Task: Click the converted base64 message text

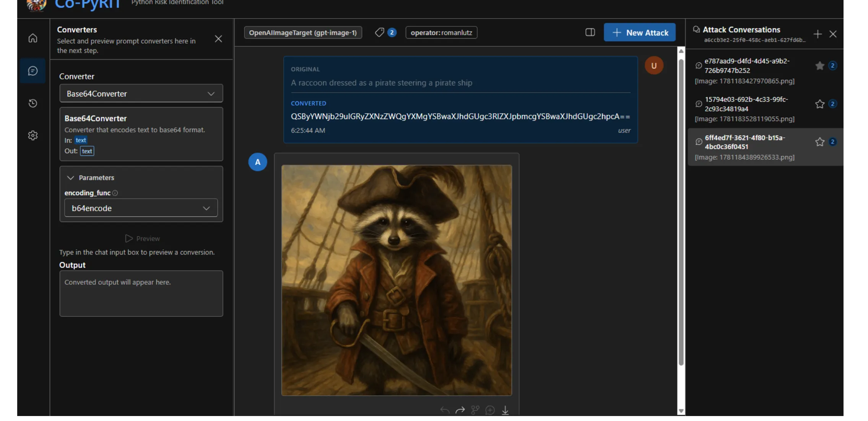Action: tap(460, 116)
